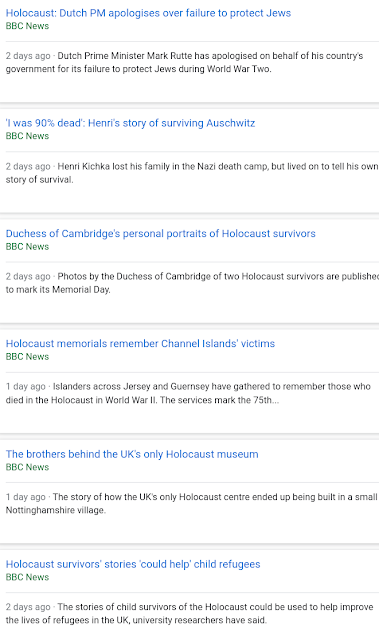Viewport: 379px width, 640px height.
Task: Click snippet 'Photos by the Duchess of Cambridge'
Action: pyautogui.click(x=192, y=283)
